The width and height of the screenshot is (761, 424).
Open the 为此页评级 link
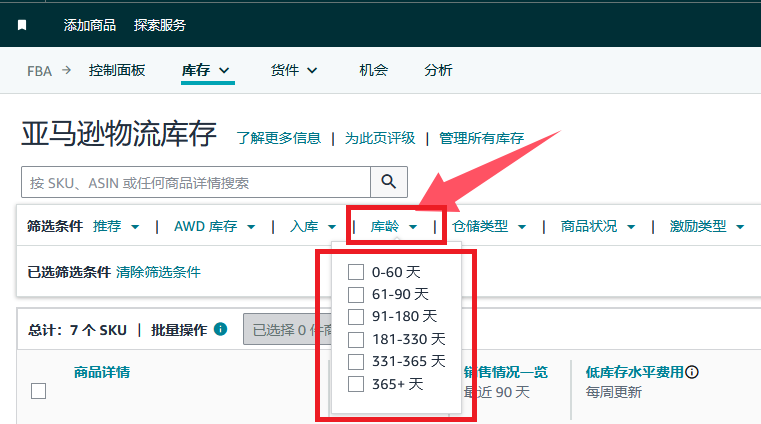tap(380, 138)
